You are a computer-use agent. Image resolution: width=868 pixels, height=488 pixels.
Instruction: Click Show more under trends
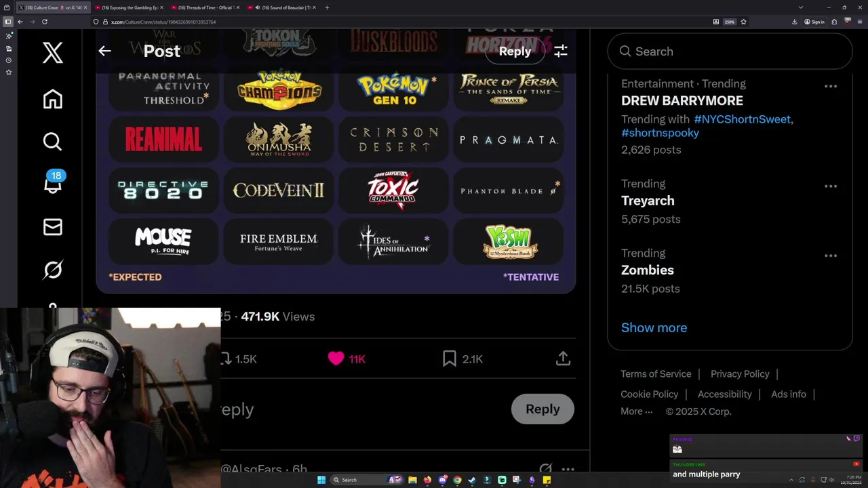coord(654,327)
